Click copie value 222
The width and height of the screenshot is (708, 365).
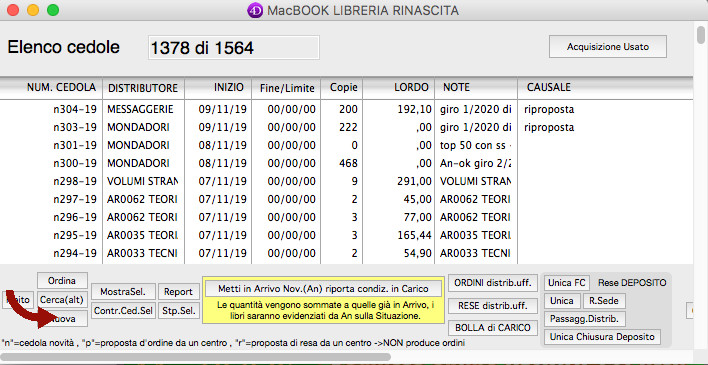pos(348,127)
